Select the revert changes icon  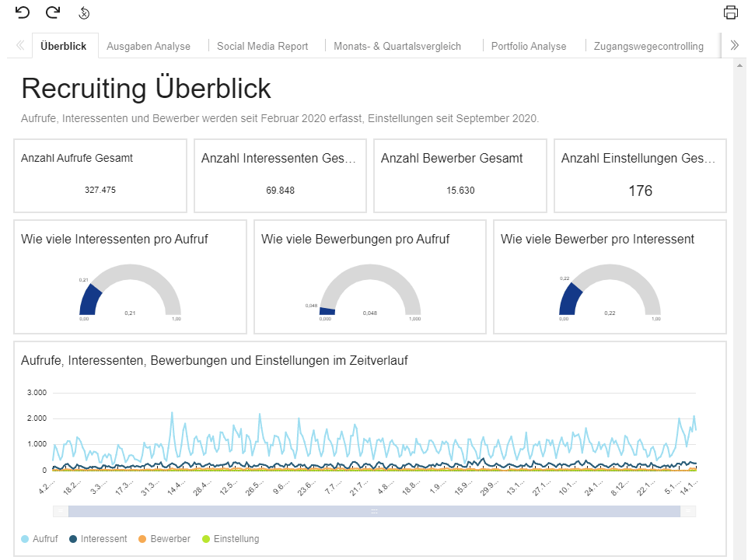[83, 12]
